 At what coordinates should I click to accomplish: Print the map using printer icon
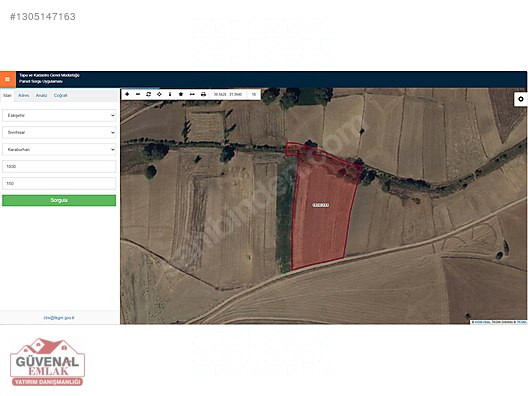pos(203,94)
